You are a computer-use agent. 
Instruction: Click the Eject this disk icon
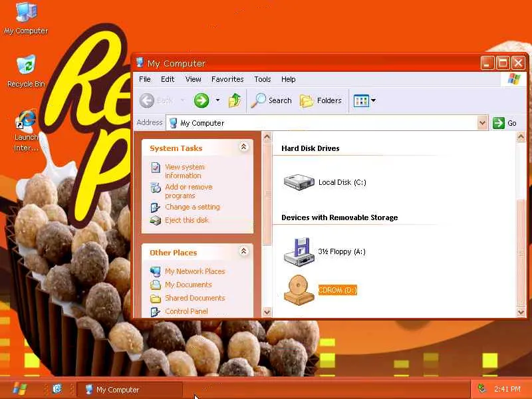[x=156, y=221]
